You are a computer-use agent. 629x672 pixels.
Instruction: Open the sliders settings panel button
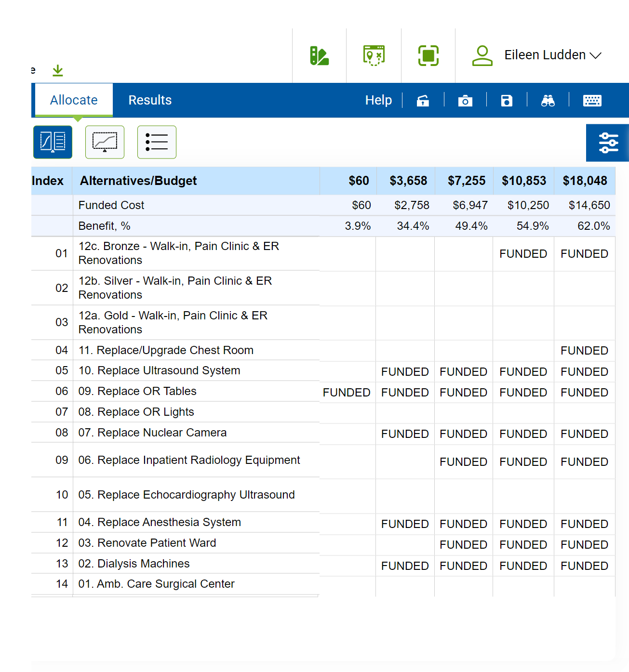click(x=608, y=143)
